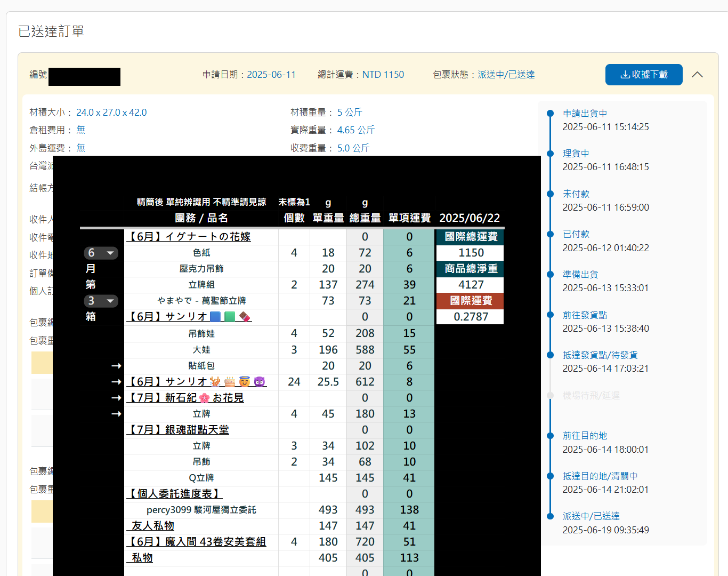Click the 【7月】銀魂甜點天堂 heading
Viewport: 728px width, 576px height.
(177, 429)
